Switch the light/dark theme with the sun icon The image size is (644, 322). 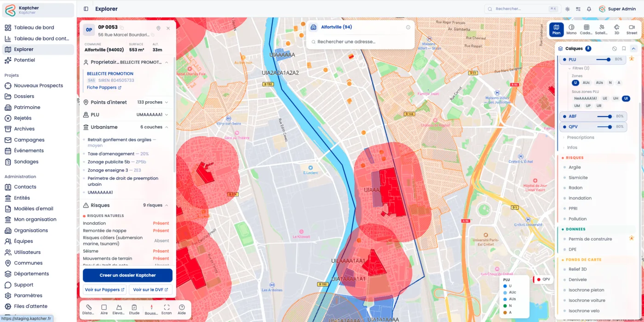(568, 9)
